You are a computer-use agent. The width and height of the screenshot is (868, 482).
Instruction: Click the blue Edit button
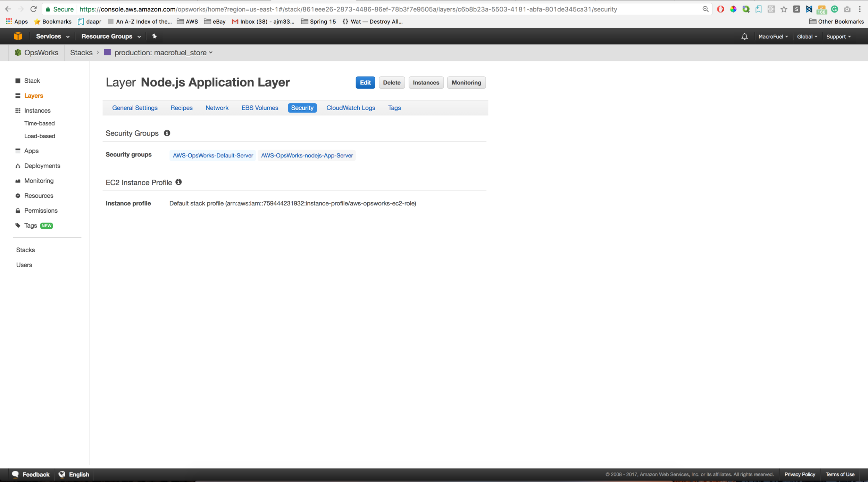(x=365, y=83)
